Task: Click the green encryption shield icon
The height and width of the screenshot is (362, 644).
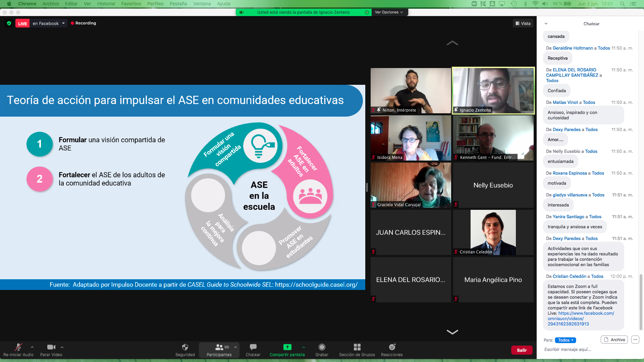Action: (x=9, y=23)
